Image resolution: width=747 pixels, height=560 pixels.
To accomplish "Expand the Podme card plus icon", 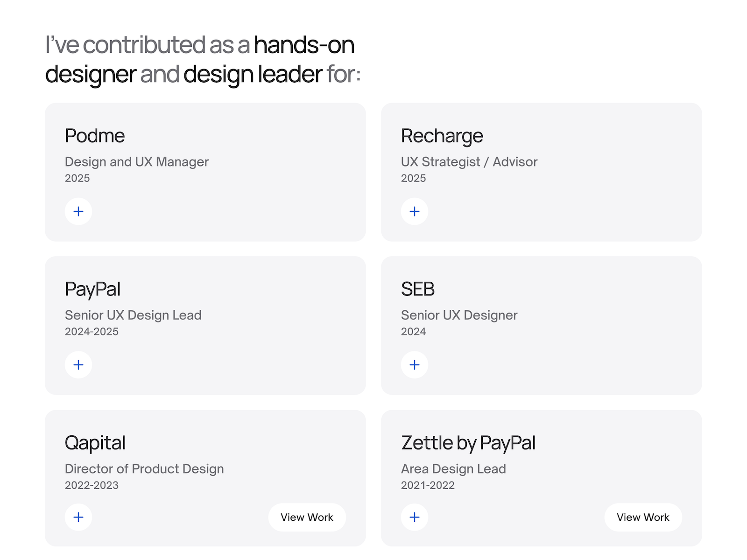I will click(x=78, y=211).
